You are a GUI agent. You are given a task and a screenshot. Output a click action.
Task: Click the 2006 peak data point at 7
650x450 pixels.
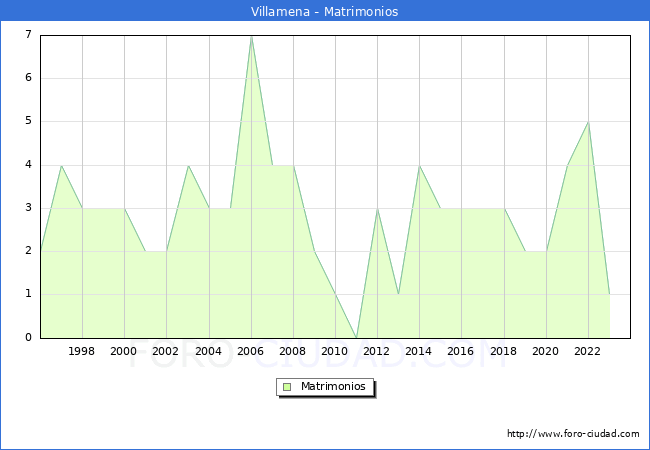pyautogui.click(x=251, y=37)
